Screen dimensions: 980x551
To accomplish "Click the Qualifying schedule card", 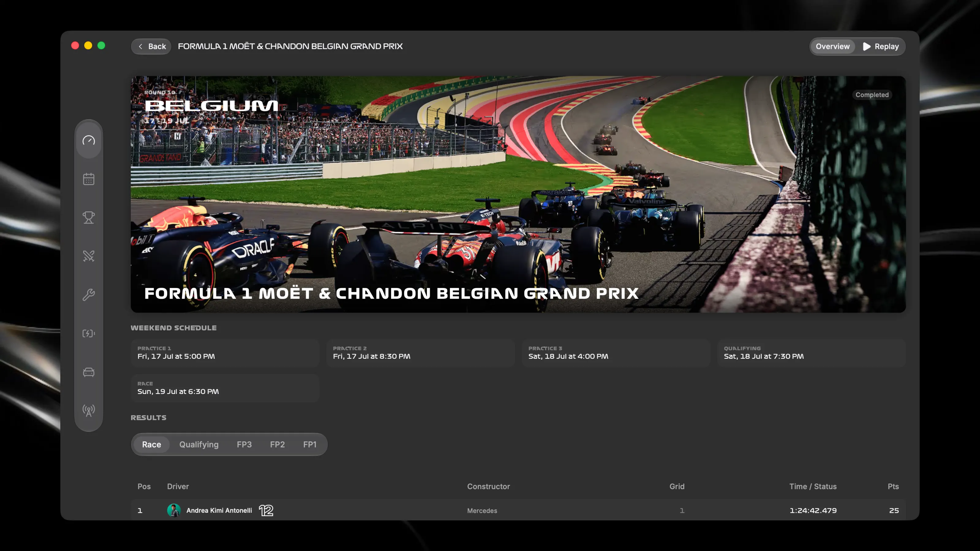I will coord(812,353).
